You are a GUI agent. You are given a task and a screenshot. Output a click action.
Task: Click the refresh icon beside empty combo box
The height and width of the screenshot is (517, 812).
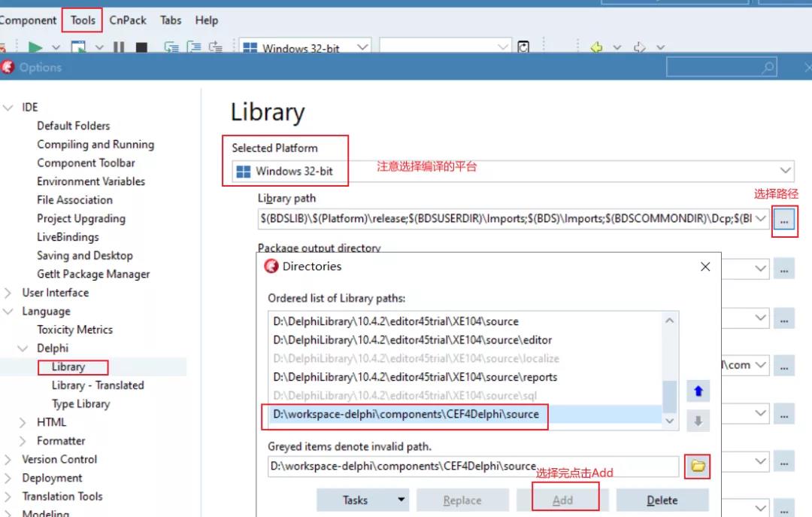pyautogui.click(x=523, y=47)
